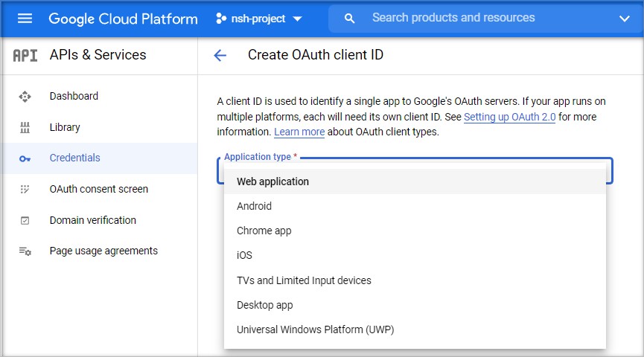The image size is (644, 357).
Task: Select Credentials in the sidebar
Action: [x=99, y=158]
